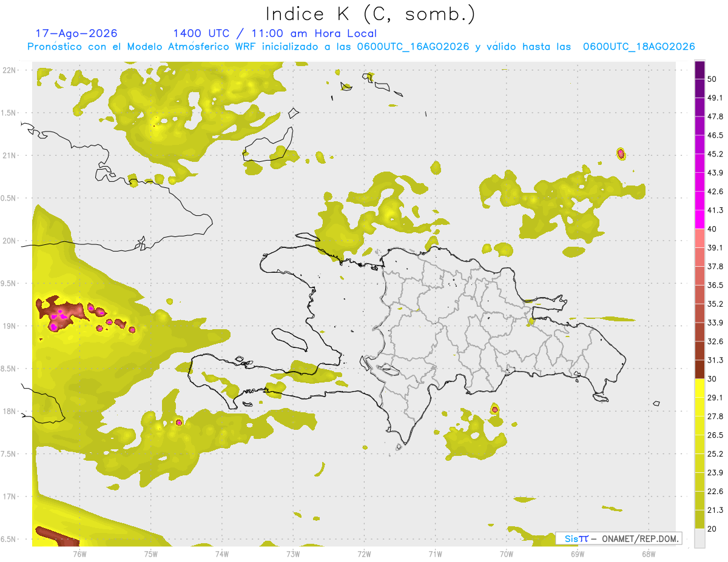Click the colorbar value "50"
Image resolution: width=728 pixels, height=562 pixels.
pos(712,79)
